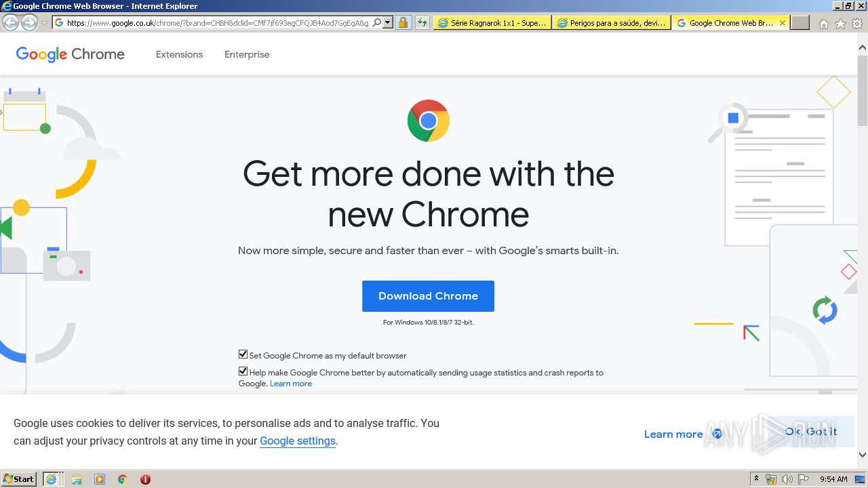Open Favorites star icon
The height and width of the screenshot is (488, 868).
click(x=840, y=24)
